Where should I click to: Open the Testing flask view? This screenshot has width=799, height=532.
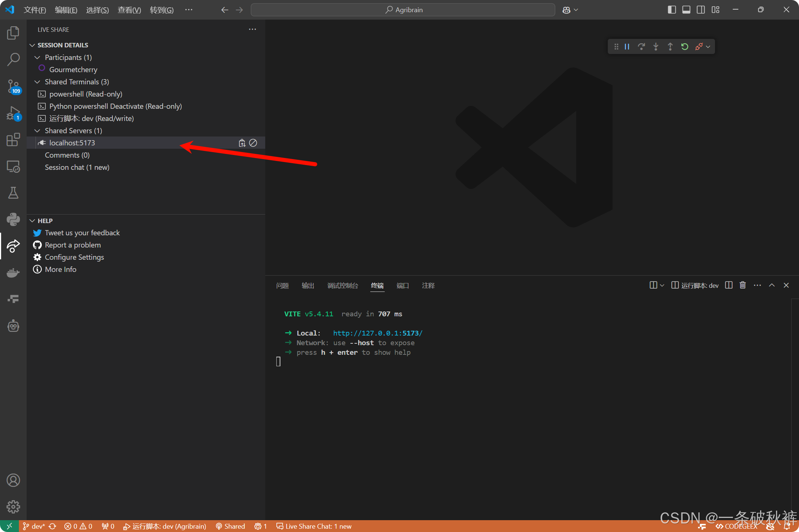13,193
